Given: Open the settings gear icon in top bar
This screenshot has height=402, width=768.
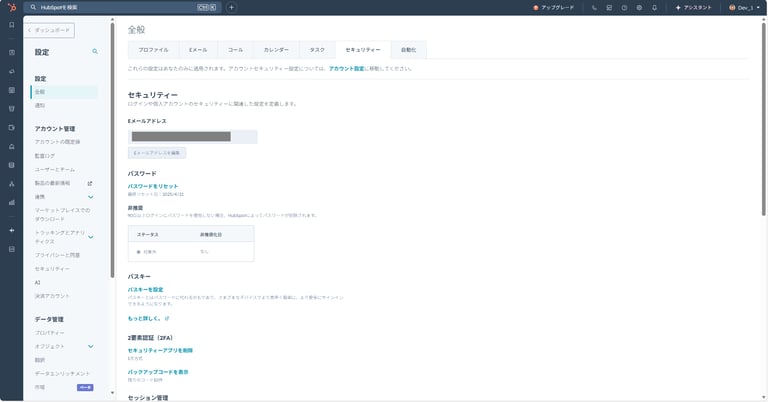Looking at the screenshot, I should click(x=639, y=7).
